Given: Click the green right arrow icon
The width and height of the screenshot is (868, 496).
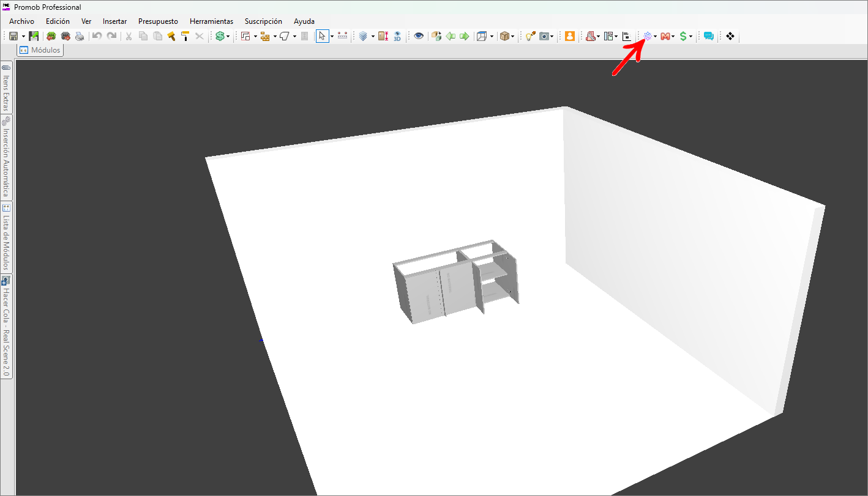Looking at the screenshot, I should (465, 37).
